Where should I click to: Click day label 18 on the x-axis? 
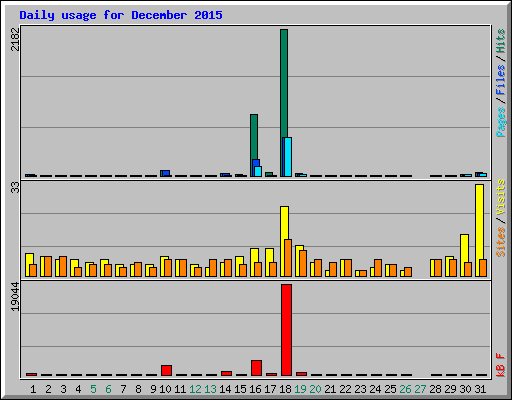(285, 389)
